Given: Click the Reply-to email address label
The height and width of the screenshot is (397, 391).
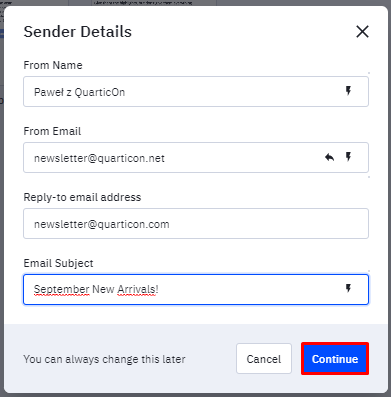Looking at the screenshot, I should pos(82,197).
